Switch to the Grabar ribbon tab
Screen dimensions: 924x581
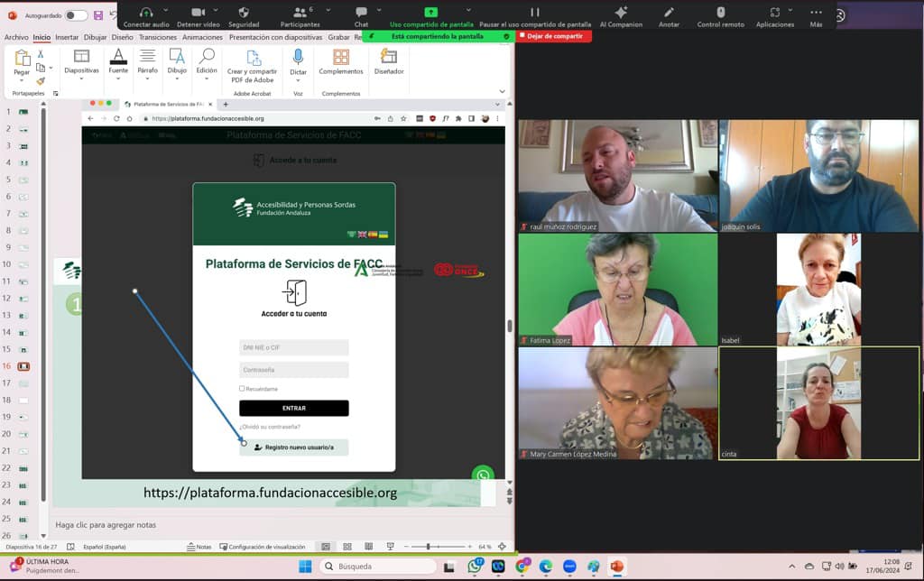[x=339, y=37]
